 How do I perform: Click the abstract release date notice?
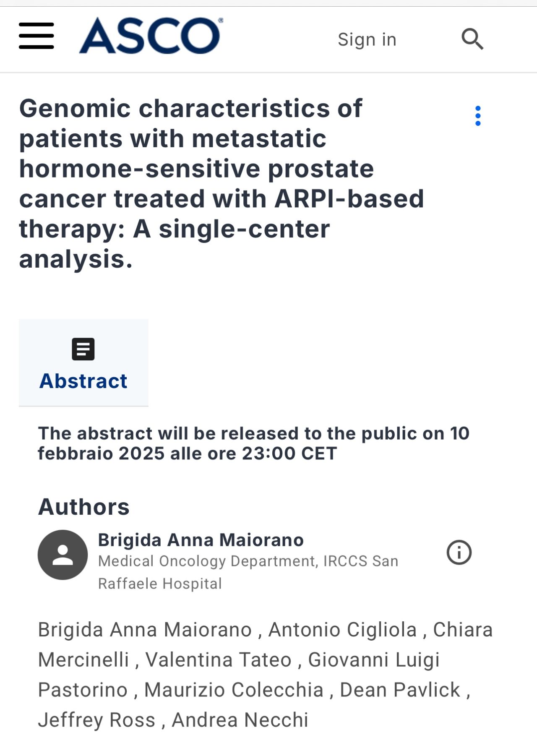[253, 443]
